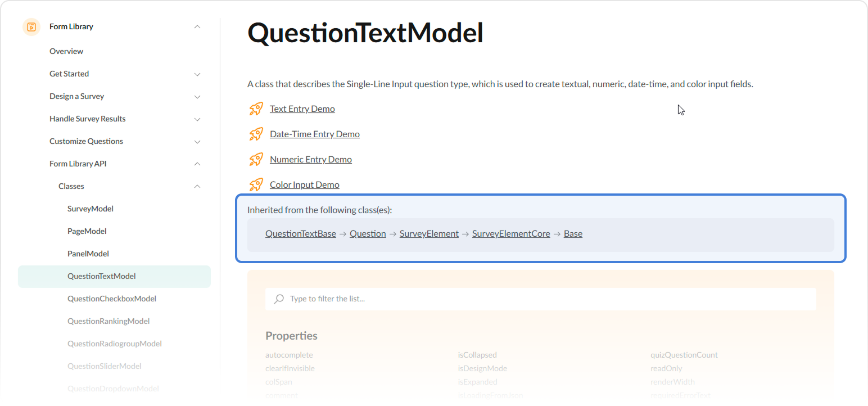Open the SurveyElementCore class link
Viewport: 868px width, 406px height.
point(510,233)
